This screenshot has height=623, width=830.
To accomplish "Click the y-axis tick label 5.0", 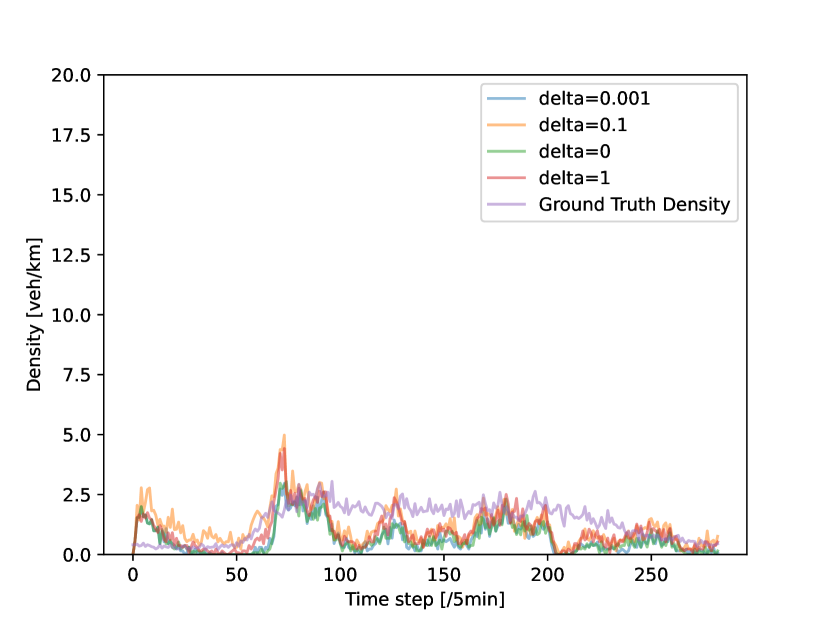I will [77, 435].
